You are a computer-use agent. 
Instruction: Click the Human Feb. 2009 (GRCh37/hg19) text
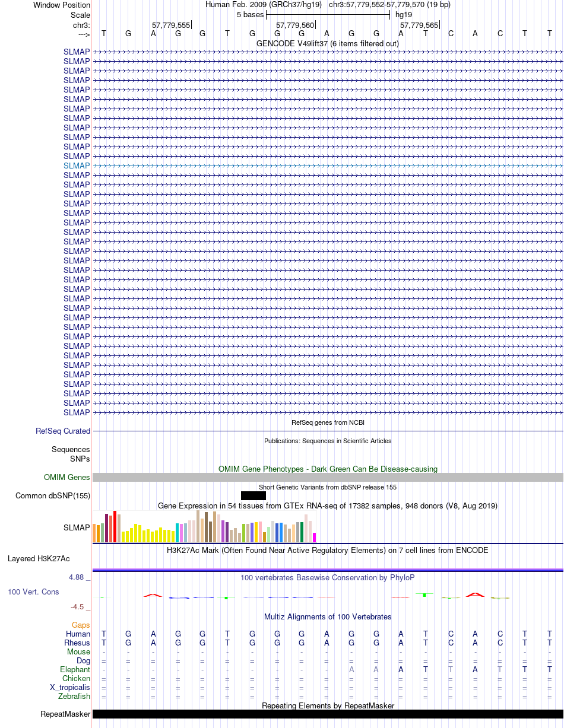(264, 5)
